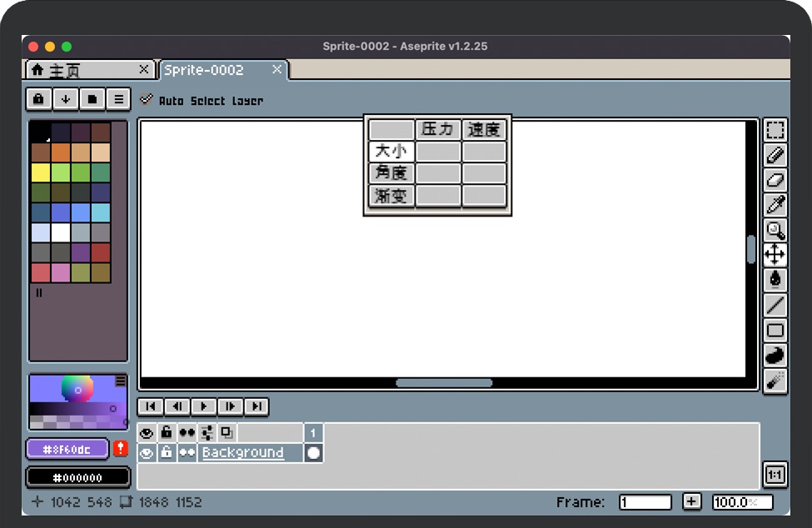
Task: Select the Rectangular Marquee tool
Action: tap(775, 130)
